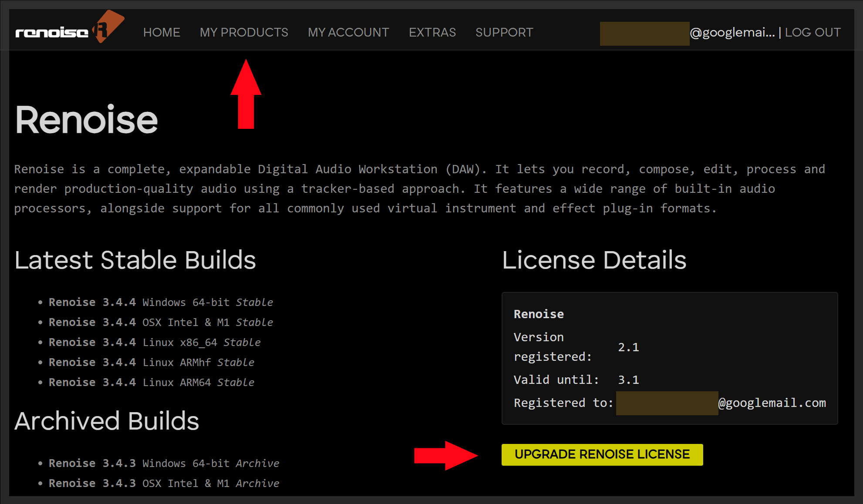Click the Renoise description paragraph
The height and width of the screenshot is (504, 863).
[x=420, y=189]
